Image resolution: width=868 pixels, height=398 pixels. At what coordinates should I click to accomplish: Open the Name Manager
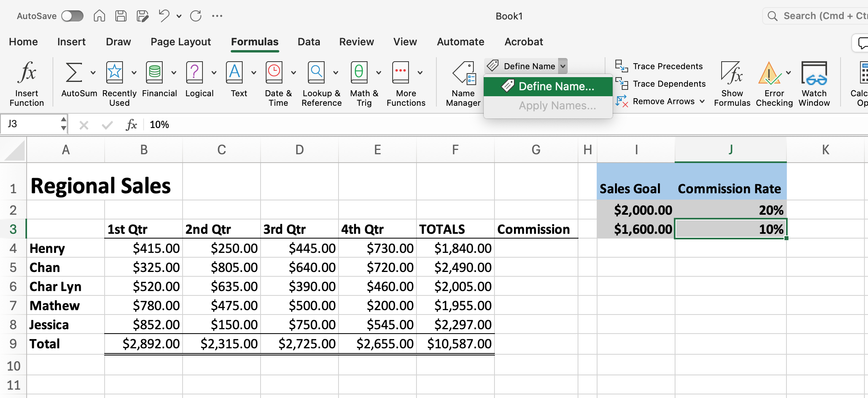pyautogui.click(x=463, y=84)
